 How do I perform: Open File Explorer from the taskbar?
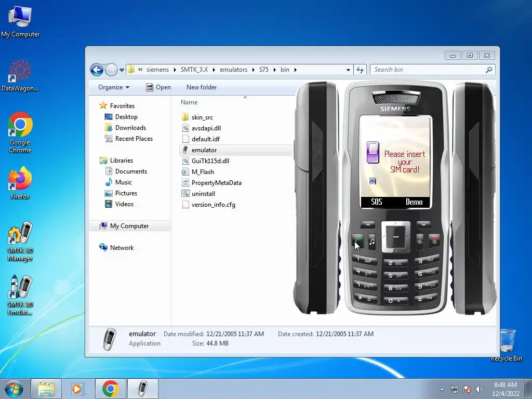(x=46, y=389)
